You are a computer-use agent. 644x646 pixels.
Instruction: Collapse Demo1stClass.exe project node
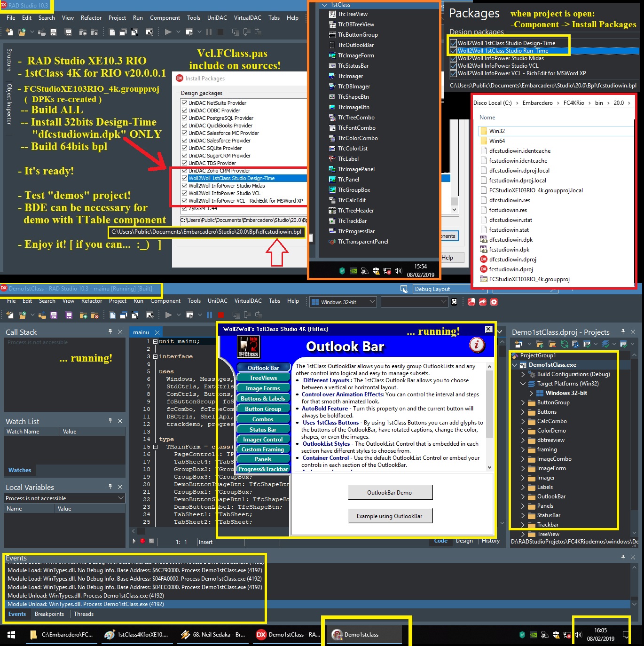click(515, 365)
